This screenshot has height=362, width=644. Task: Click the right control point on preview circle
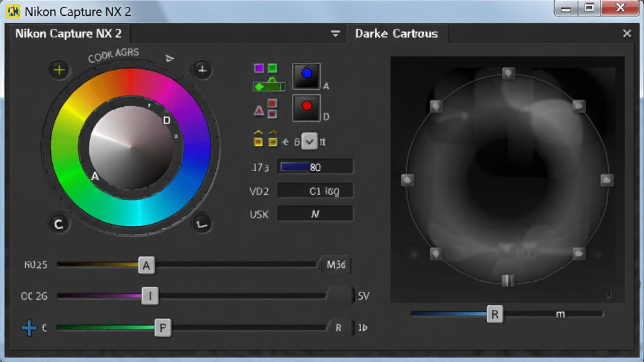(x=607, y=180)
